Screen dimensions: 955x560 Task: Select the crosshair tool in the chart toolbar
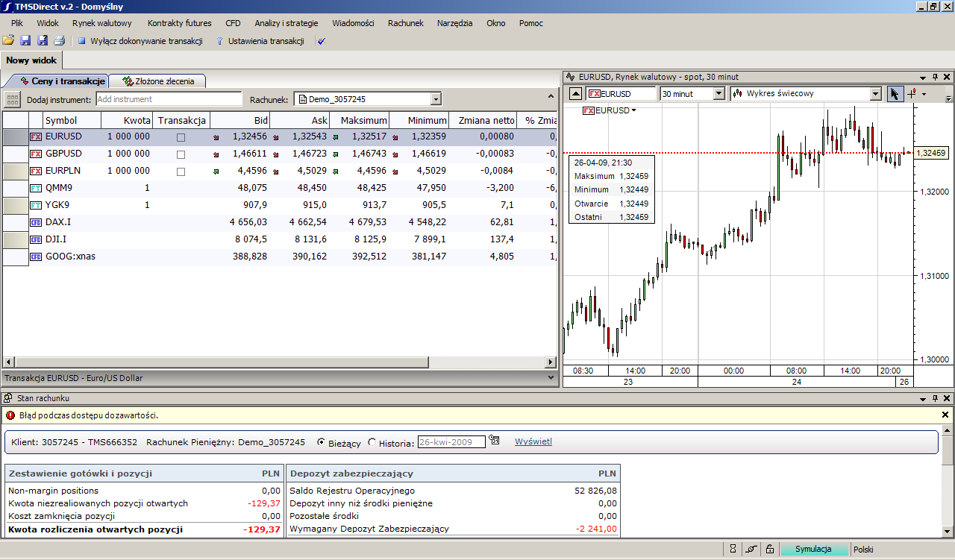point(912,94)
